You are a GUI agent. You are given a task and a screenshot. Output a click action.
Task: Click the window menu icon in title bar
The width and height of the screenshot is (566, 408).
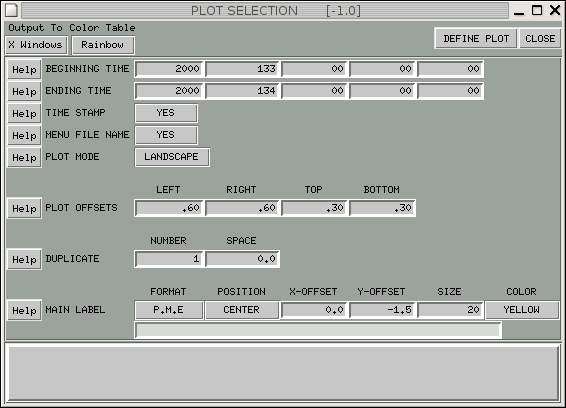tap(11, 10)
